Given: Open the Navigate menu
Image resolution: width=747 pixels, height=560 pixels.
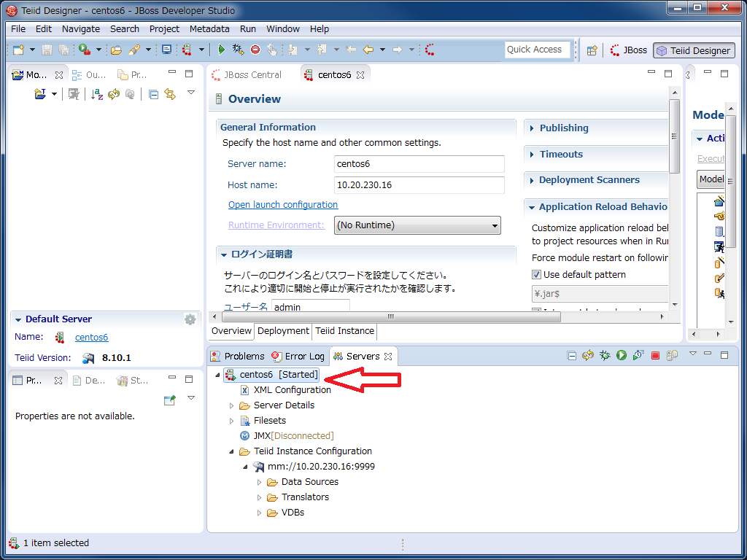Looking at the screenshot, I should pyautogui.click(x=81, y=29).
